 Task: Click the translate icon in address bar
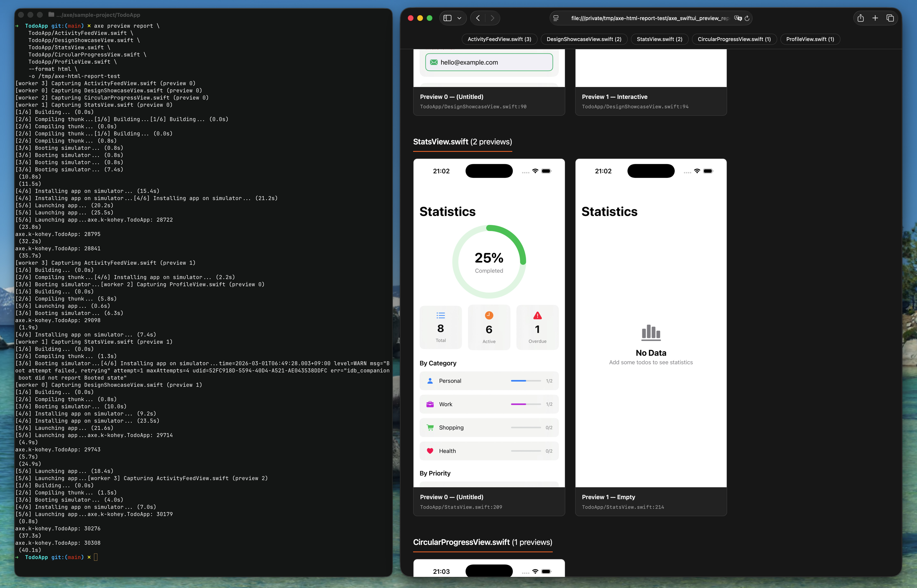(x=738, y=18)
